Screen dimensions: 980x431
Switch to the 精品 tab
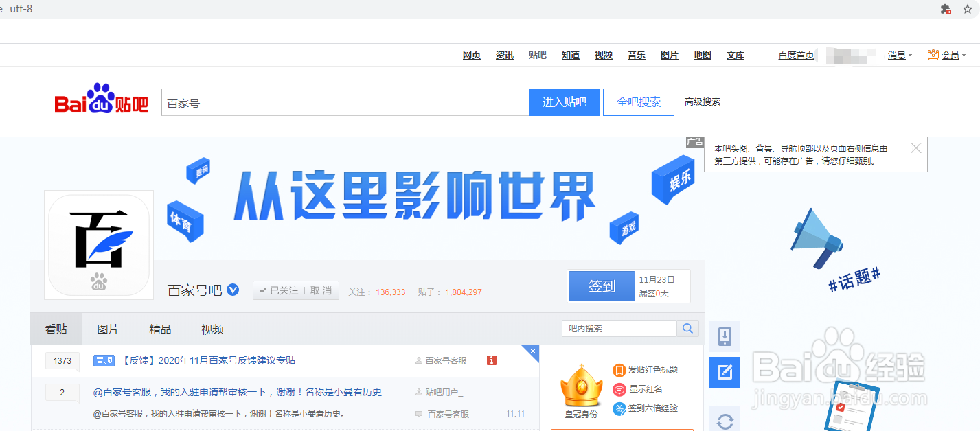(160, 329)
